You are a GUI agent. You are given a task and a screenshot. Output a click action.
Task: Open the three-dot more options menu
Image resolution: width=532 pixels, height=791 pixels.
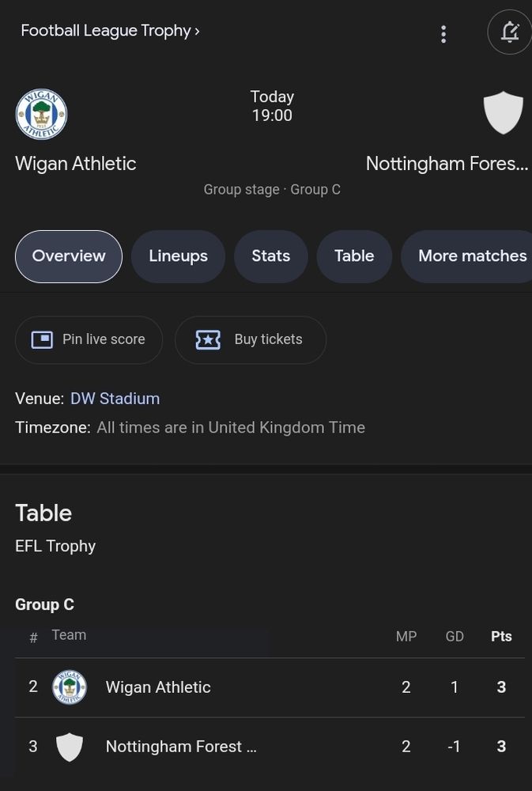pos(443,34)
